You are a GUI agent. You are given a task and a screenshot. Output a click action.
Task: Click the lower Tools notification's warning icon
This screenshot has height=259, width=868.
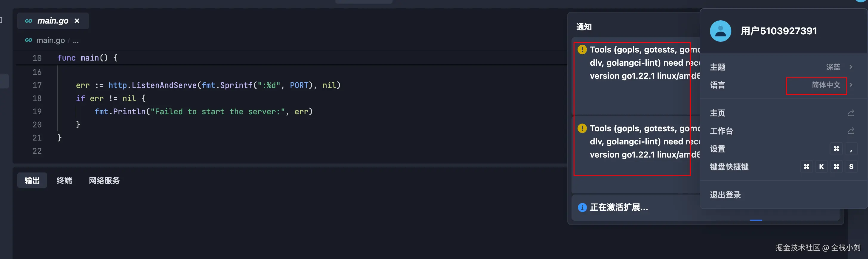point(582,128)
